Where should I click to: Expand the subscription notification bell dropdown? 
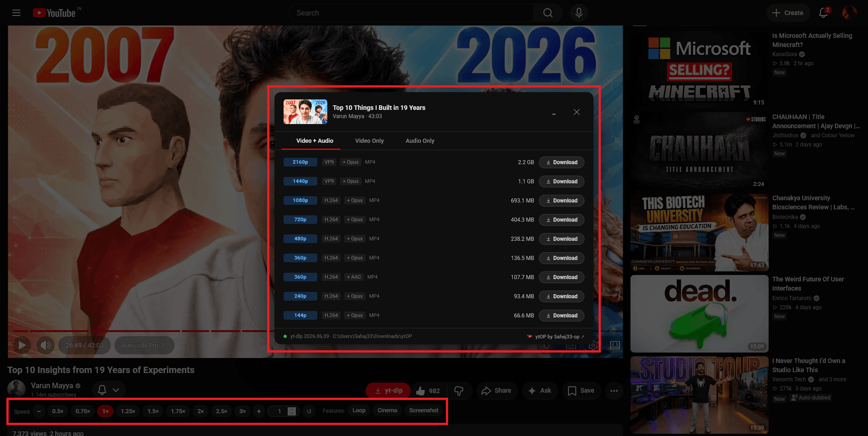[109, 390]
